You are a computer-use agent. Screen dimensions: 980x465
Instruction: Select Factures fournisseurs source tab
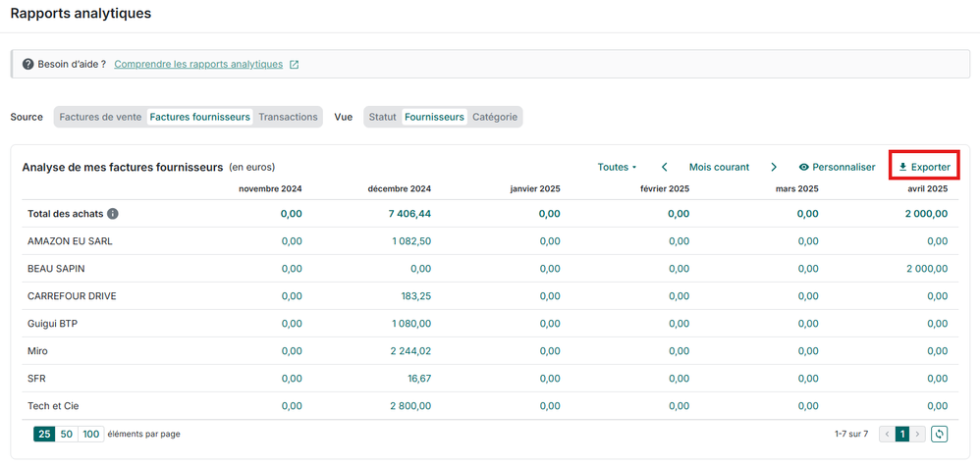(199, 117)
